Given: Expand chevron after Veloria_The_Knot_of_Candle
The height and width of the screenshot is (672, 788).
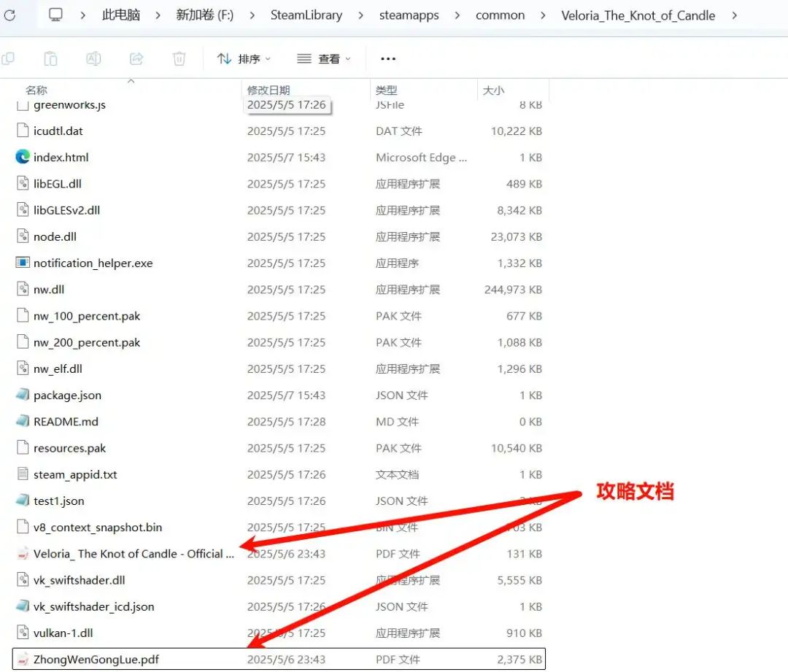Looking at the screenshot, I should click(x=735, y=15).
